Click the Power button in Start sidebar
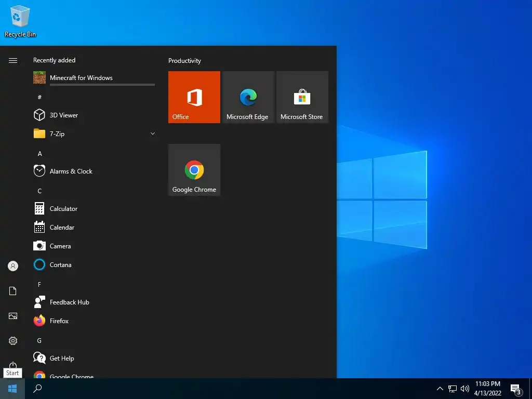Screen dimensions: 532x399 click(x=13, y=365)
